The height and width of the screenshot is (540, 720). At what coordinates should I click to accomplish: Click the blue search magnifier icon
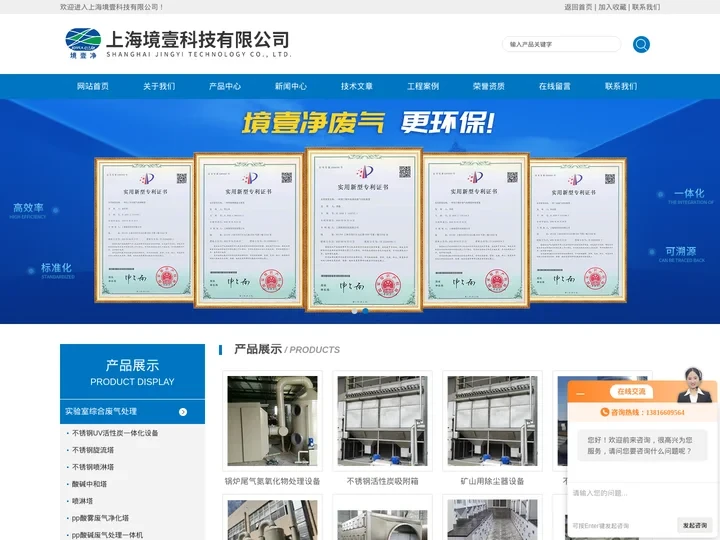[x=641, y=45]
